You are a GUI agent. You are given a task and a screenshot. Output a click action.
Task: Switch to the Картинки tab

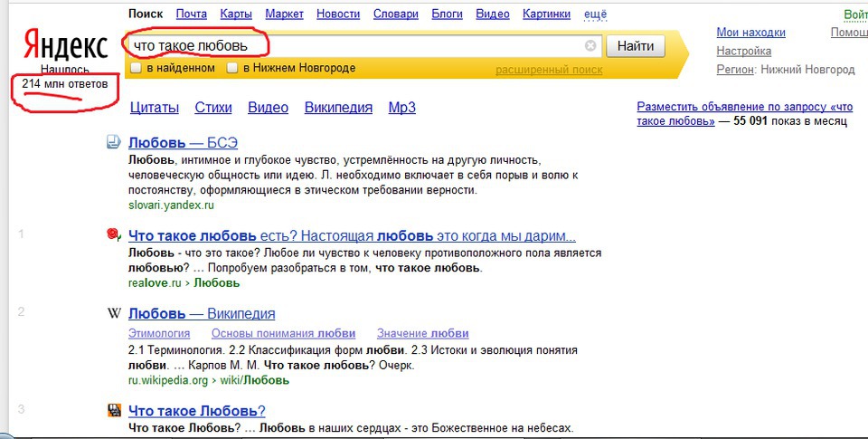click(546, 14)
